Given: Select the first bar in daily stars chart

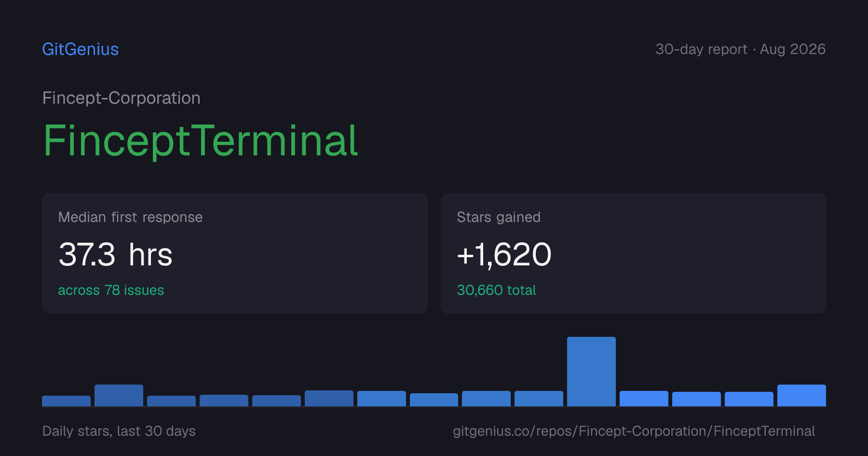Looking at the screenshot, I should [66, 401].
